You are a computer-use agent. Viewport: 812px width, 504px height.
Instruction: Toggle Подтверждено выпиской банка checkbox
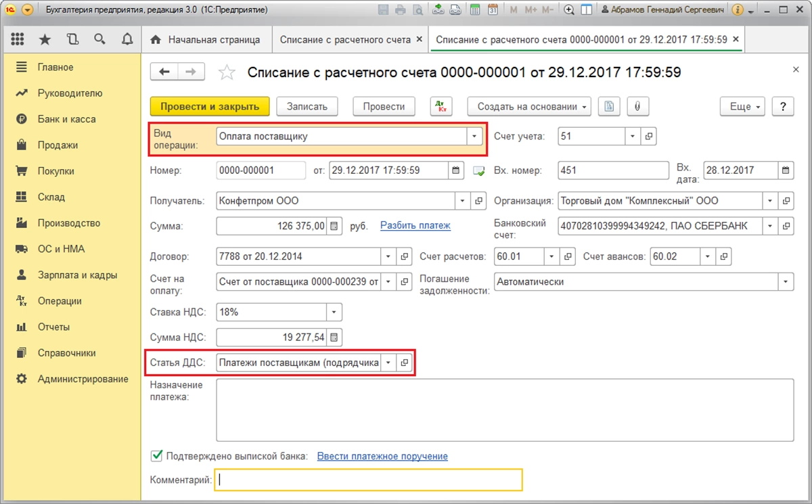[157, 456]
